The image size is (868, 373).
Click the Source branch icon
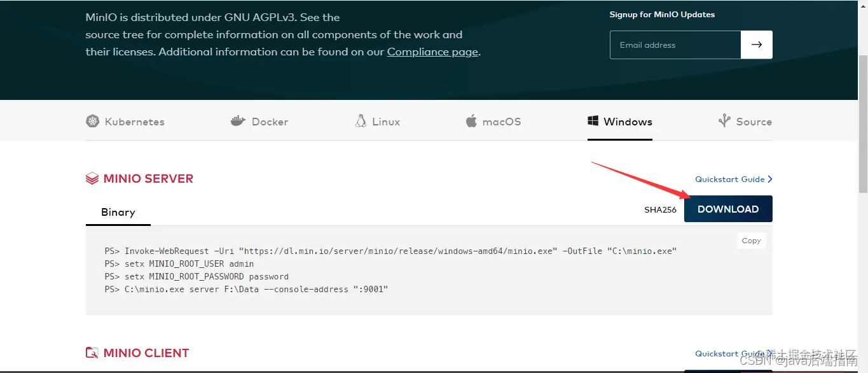724,121
